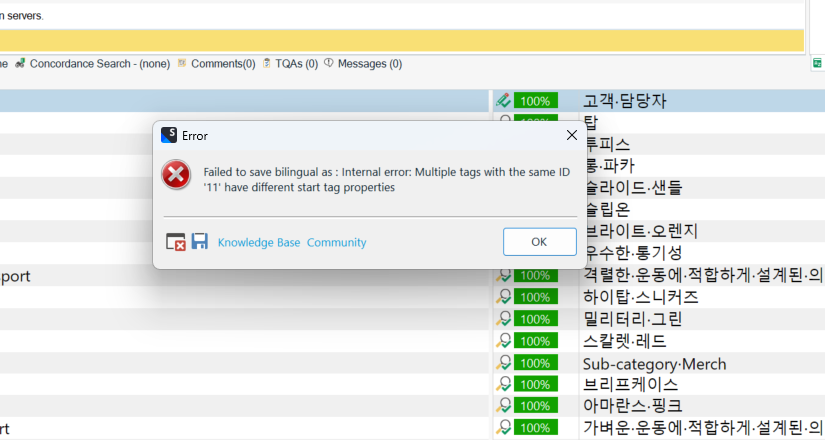Switch to the Comments(0) tab
Viewport: 825px width, 440px height.
[223, 64]
